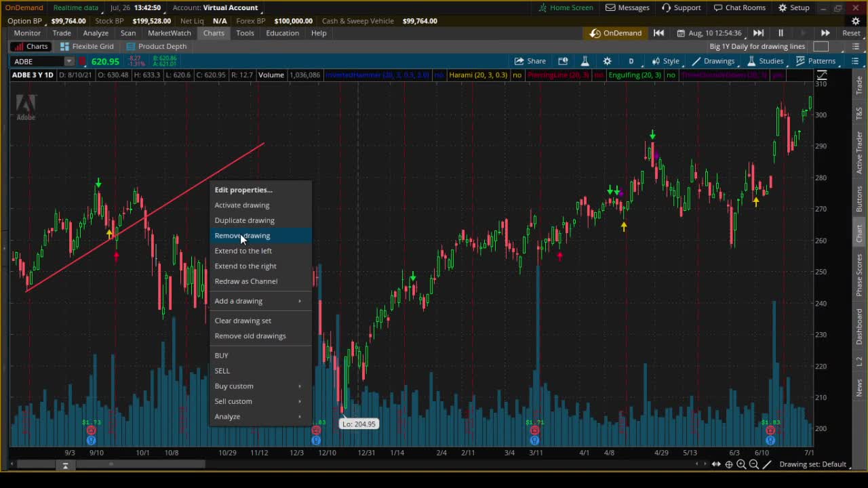Viewport: 868px width, 488px height.
Task: Toggle the OnDemand mode button
Action: [615, 33]
